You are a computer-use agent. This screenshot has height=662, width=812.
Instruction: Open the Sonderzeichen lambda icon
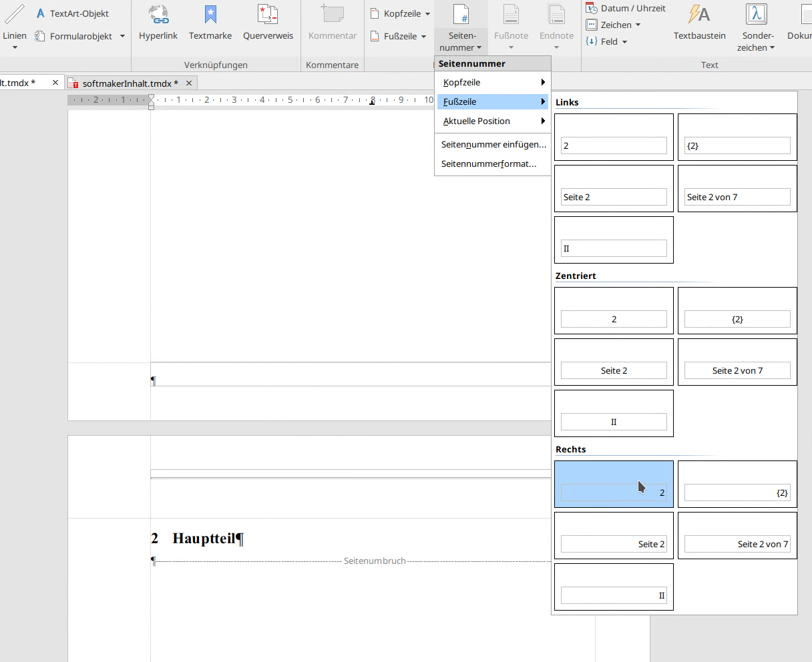tap(757, 15)
